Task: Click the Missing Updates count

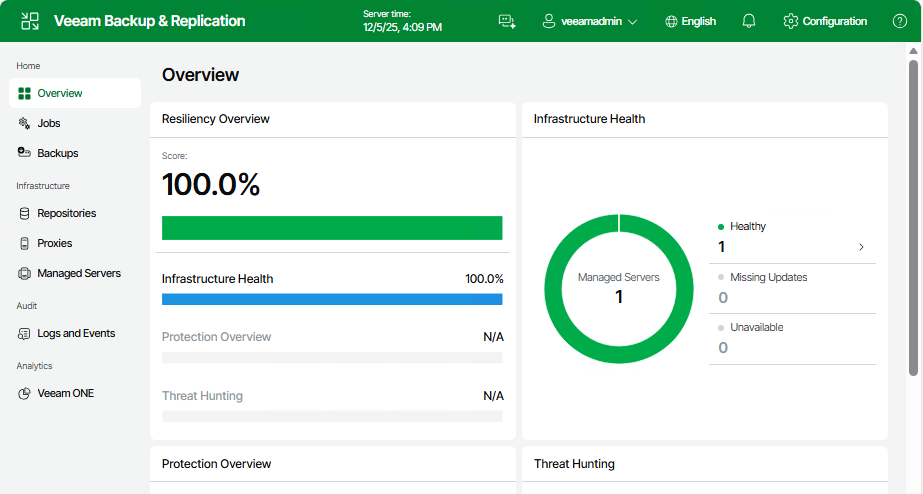Action: 723,297
